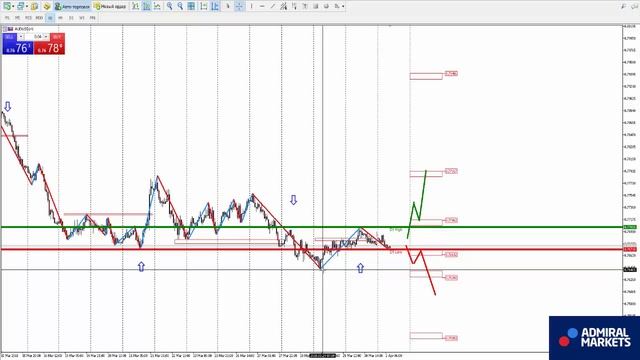Zoom out on the chart

point(180,6)
